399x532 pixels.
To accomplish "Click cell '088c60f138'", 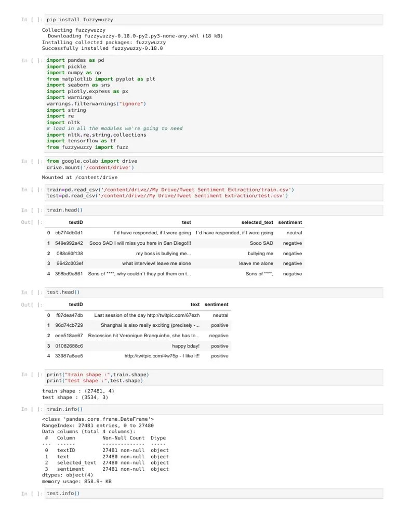I will [70, 254].
